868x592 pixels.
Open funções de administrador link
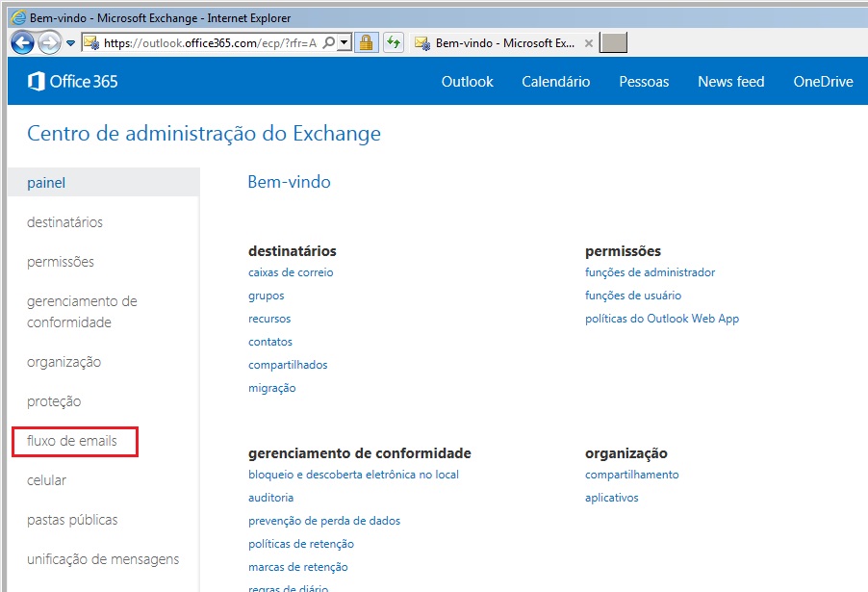pos(650,272)
